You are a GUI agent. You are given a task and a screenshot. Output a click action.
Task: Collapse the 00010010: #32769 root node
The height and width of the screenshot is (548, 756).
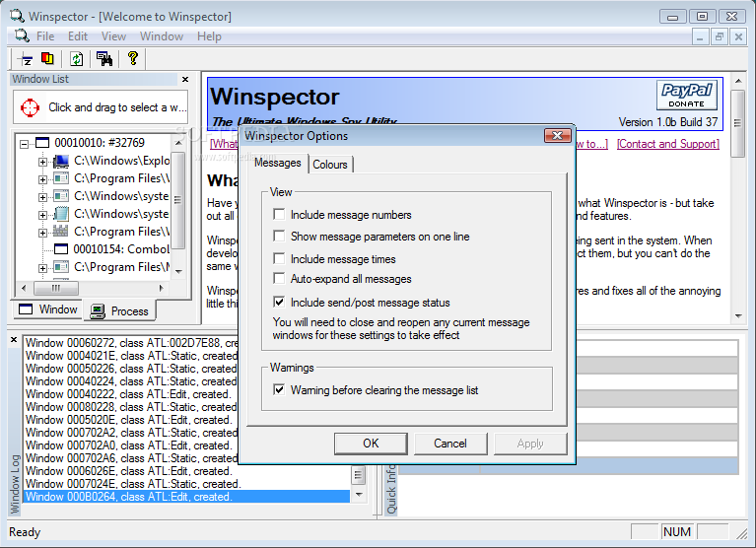click(x=24, y=144)
